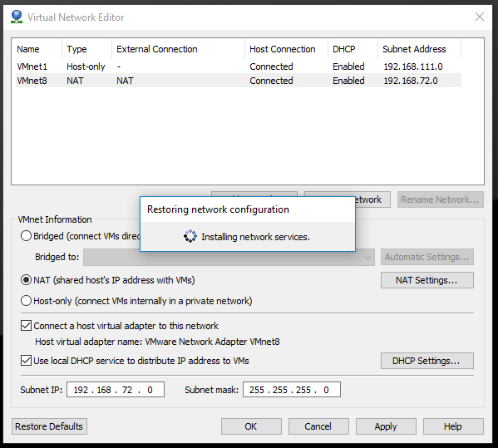Open NAT Settings
This screenshot has width=498, height=448.
[x=427, y=280]
